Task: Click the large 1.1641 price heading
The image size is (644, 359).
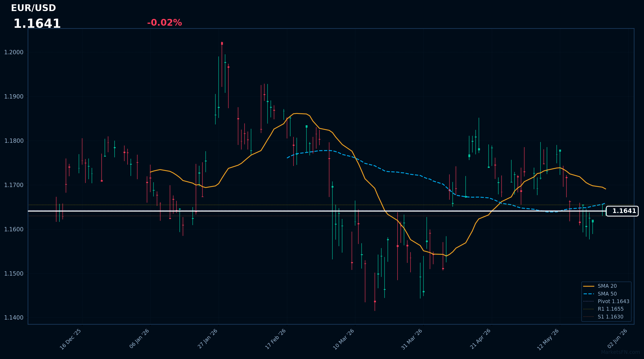Action: 37,24
